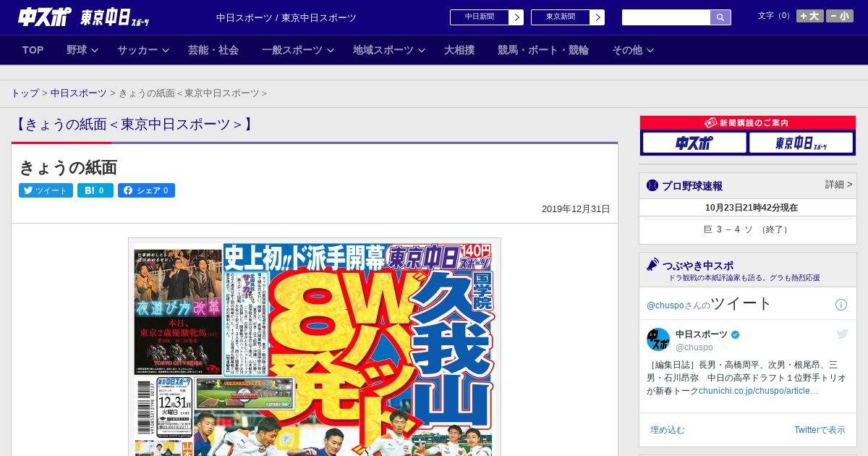Decrease text size with －小 button
868x456 pixels.
click(x=840, y=16)
